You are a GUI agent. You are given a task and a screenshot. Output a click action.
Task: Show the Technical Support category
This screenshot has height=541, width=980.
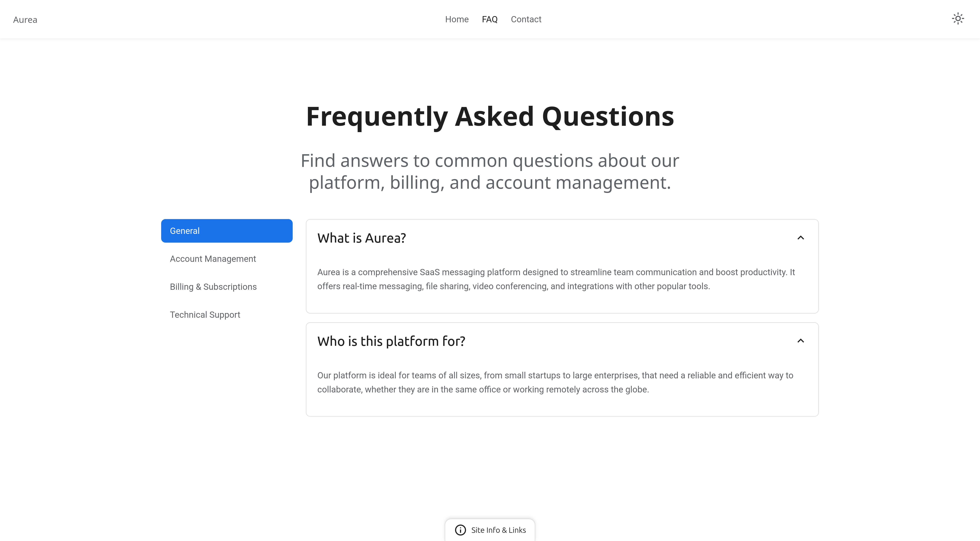(205, 315)
